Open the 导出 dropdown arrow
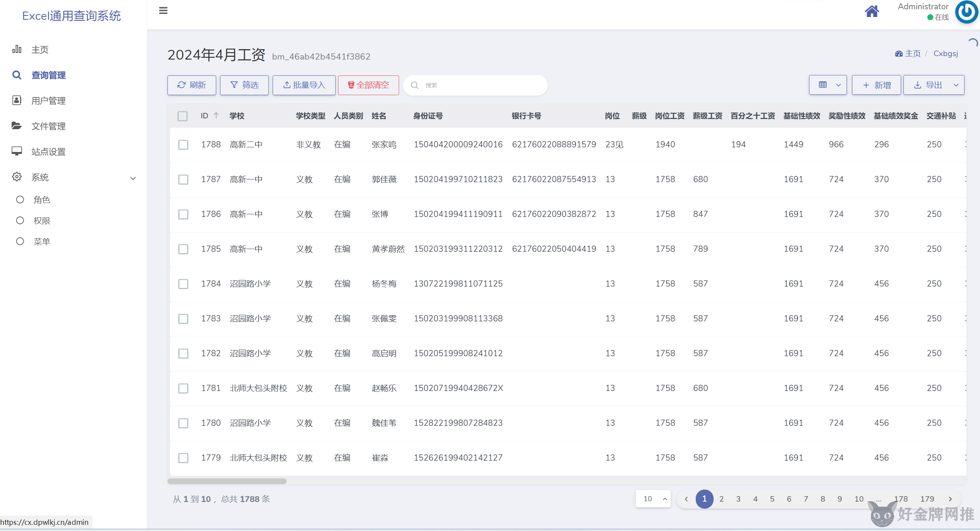Viewport: 980px width, 531px height. [x=956, y=85]
